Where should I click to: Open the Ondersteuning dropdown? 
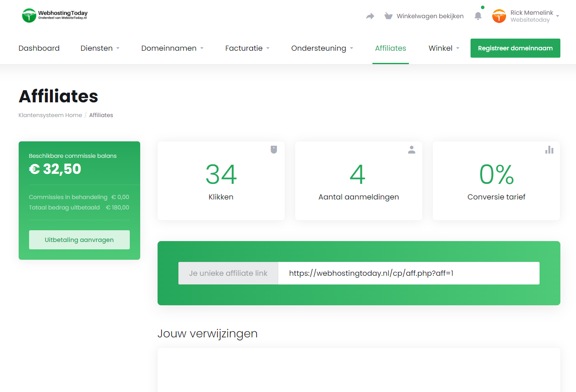tap(322, 48)
